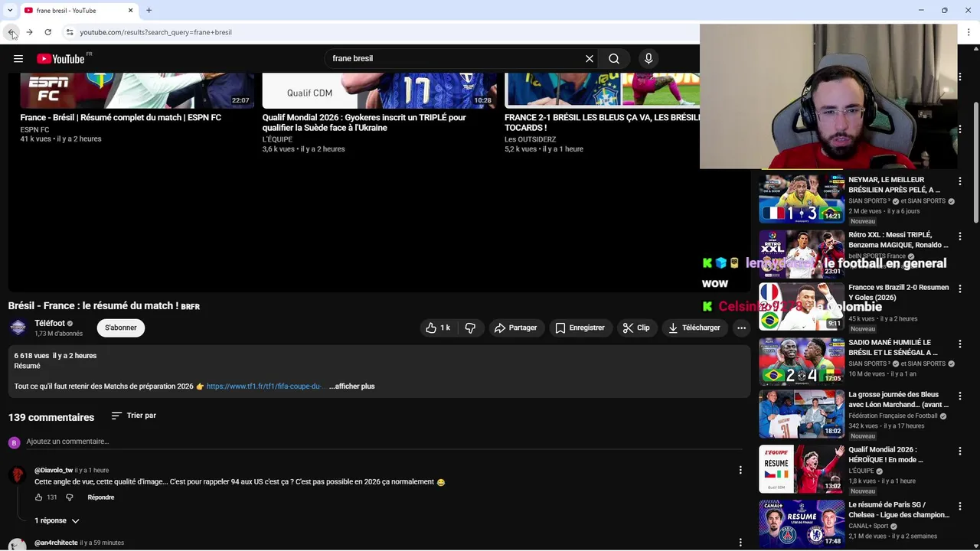980x551 pixels.
Task: Open options for Rétro XXL video
Action: coord(960,236)
